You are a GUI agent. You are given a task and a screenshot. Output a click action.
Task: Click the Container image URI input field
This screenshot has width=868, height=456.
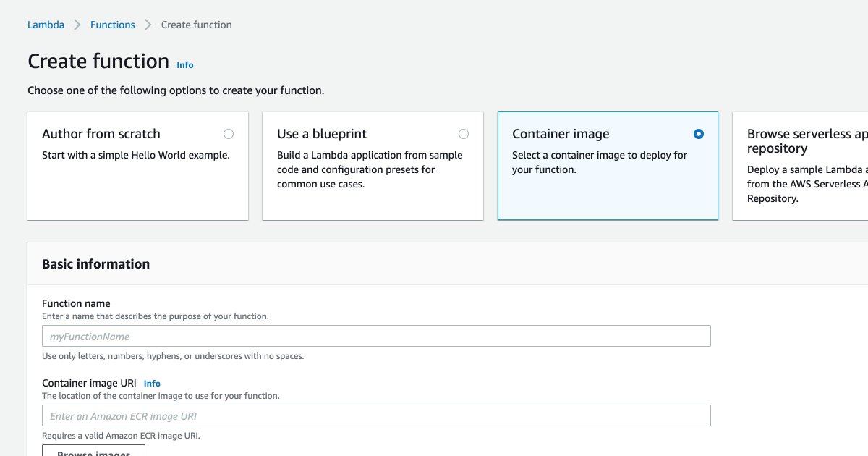[376, 415]
